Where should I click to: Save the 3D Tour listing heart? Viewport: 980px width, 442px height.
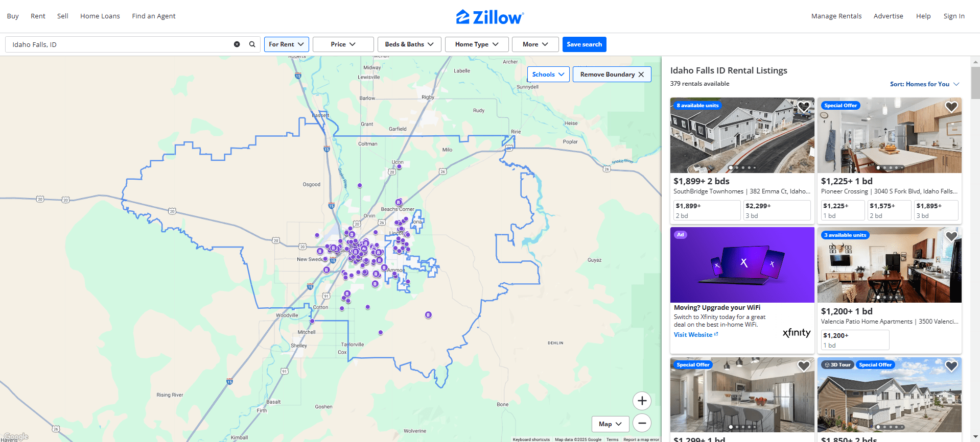[x=951, y=366]
